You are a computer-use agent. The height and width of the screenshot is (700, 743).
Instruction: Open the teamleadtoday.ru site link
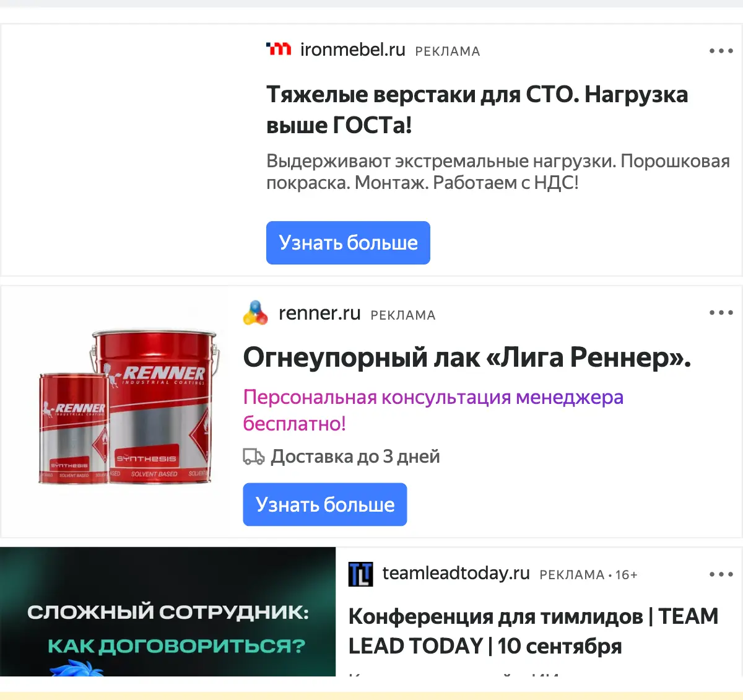pyautogui.click(x=456, y=574)
